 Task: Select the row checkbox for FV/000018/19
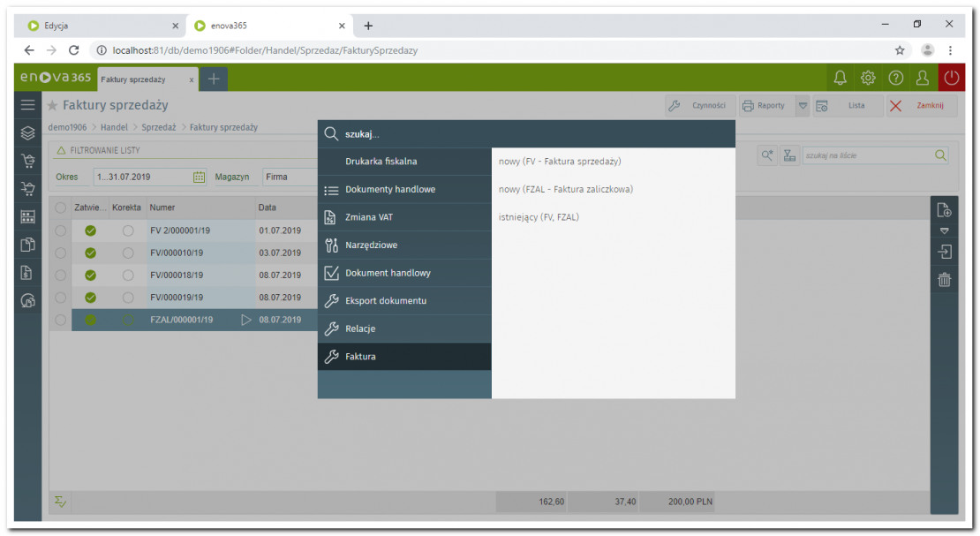60,275
